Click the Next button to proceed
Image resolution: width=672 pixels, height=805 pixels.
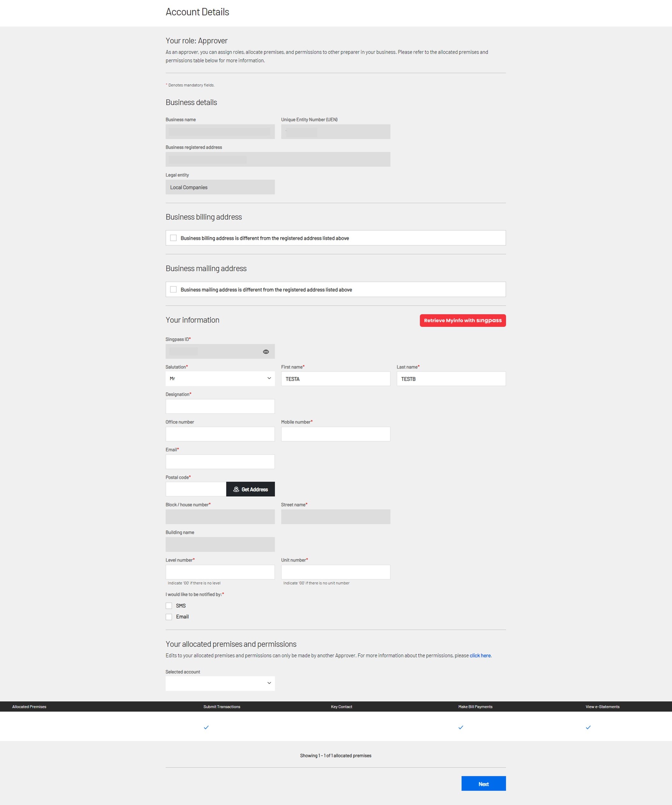[483, 784]
